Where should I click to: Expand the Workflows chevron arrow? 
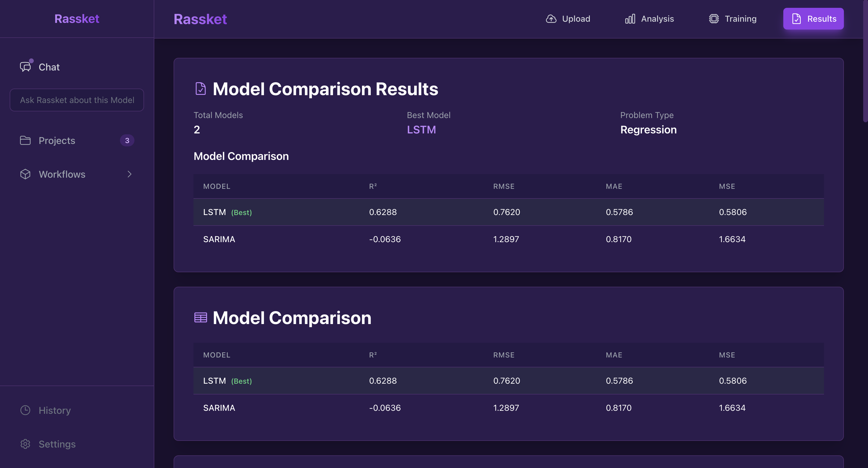129,174
